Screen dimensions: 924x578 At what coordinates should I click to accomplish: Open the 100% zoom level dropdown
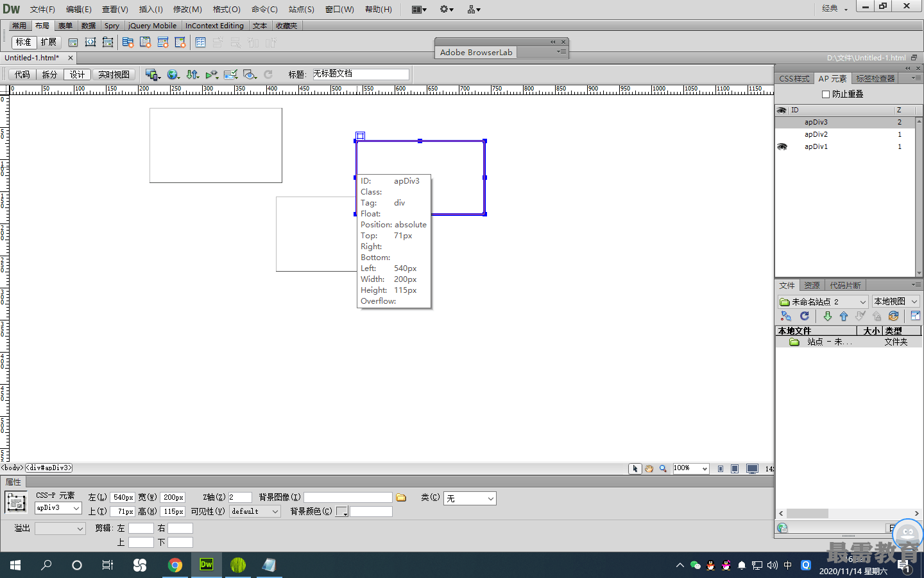click(x=691, y=469)
